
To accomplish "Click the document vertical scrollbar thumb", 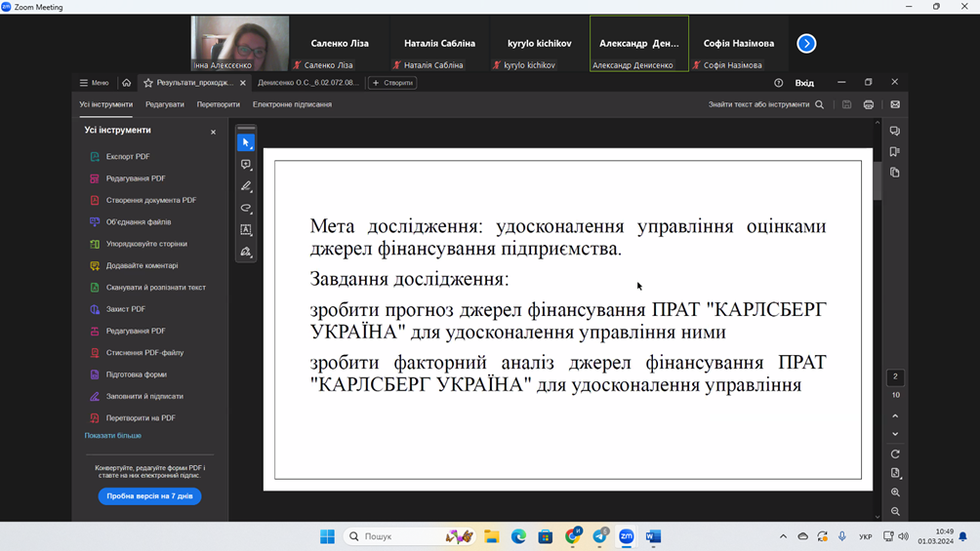I will click(x=878, y=179).
